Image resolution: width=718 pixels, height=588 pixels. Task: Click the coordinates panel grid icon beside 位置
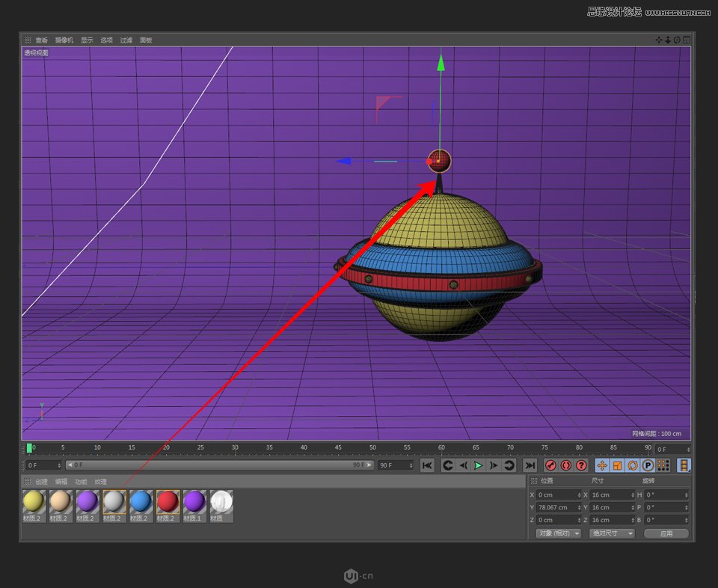pos(534,481)
